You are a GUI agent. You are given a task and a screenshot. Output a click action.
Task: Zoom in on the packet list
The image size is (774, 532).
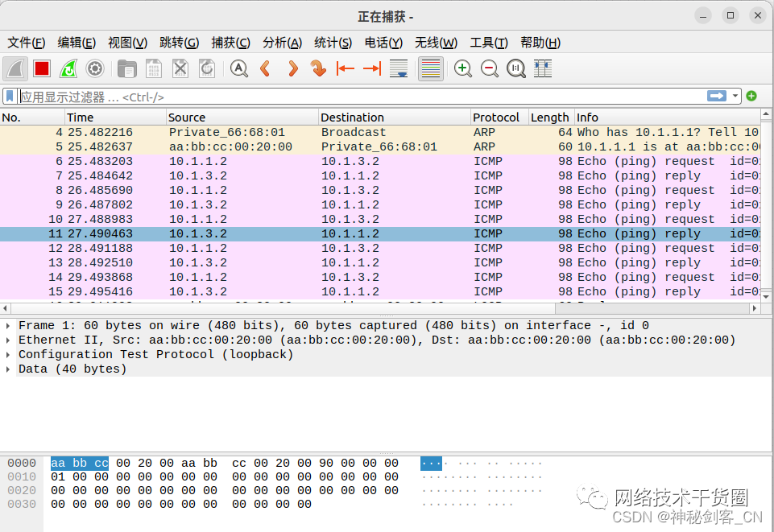pyautogui.click(x=463, y=68)
